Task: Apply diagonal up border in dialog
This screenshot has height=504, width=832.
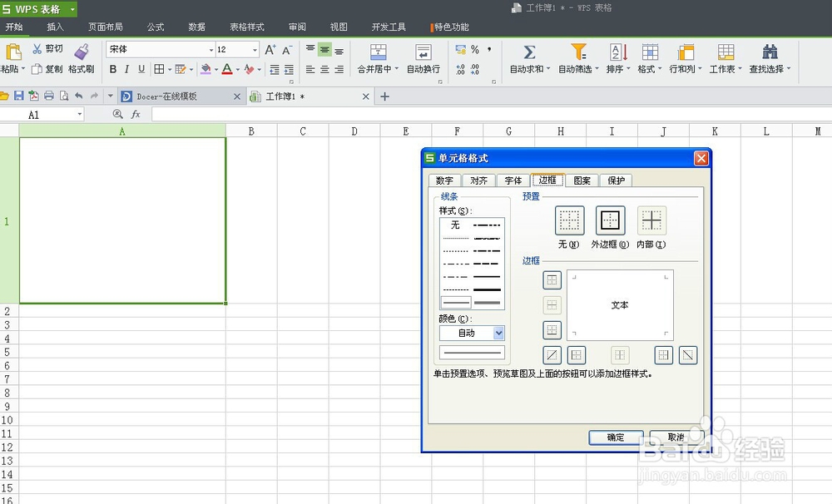Action: (x=552, y=355)
